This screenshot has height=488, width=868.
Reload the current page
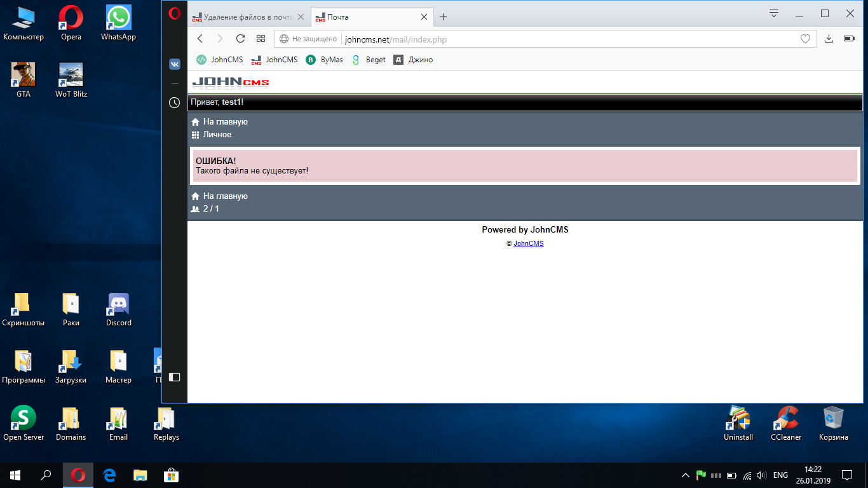coord(240,39)
